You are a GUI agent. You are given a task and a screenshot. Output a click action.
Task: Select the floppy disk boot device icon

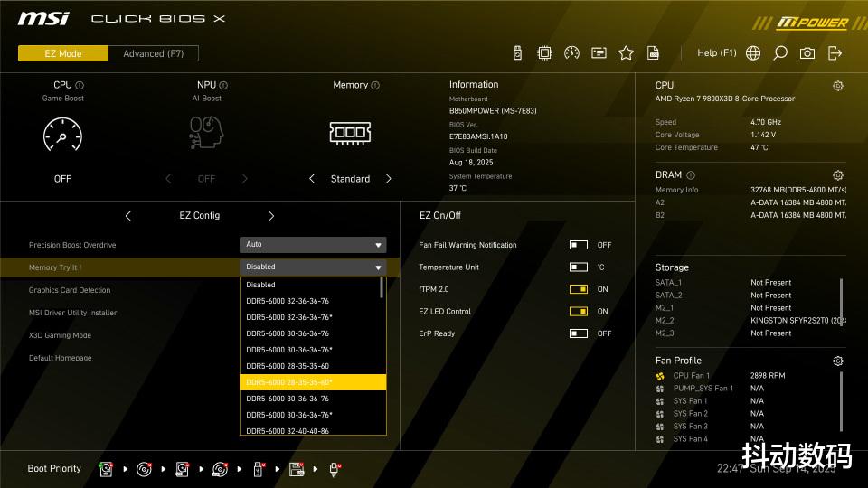297,469
